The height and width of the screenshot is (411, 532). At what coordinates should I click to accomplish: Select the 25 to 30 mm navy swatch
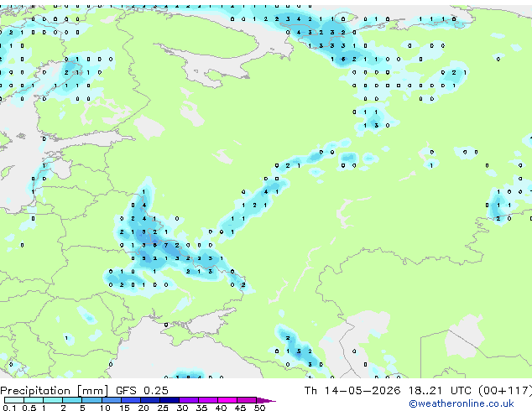click(x=169, y=400)
